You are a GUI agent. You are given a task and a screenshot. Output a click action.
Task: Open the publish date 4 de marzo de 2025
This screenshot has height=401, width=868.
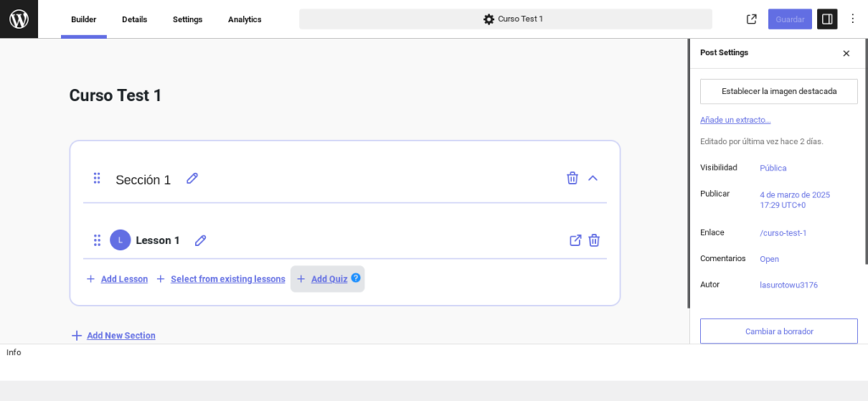[794, 200]
